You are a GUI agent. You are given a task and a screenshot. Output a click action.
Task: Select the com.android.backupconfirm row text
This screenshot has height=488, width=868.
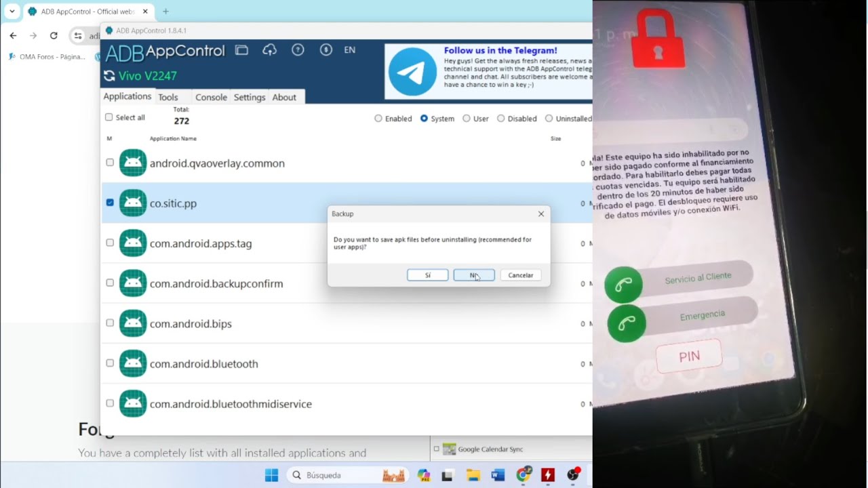point(216,284)
